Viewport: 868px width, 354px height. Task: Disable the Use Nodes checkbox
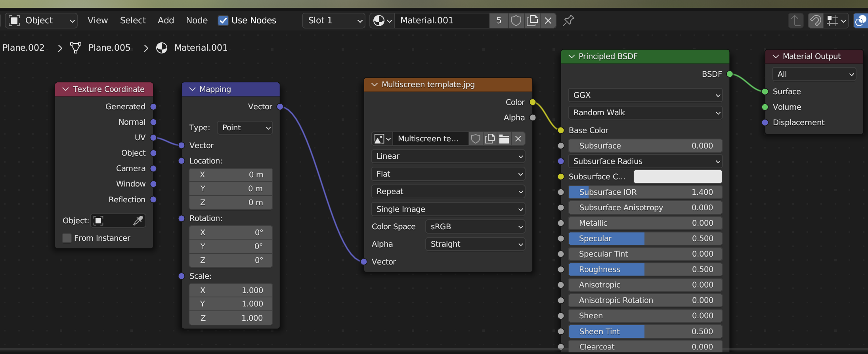pos(223,20)
